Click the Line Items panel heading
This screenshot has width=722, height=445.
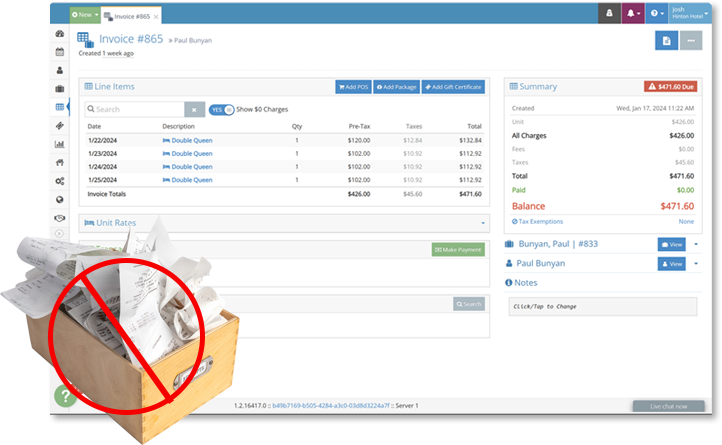(x=110, y=87)
